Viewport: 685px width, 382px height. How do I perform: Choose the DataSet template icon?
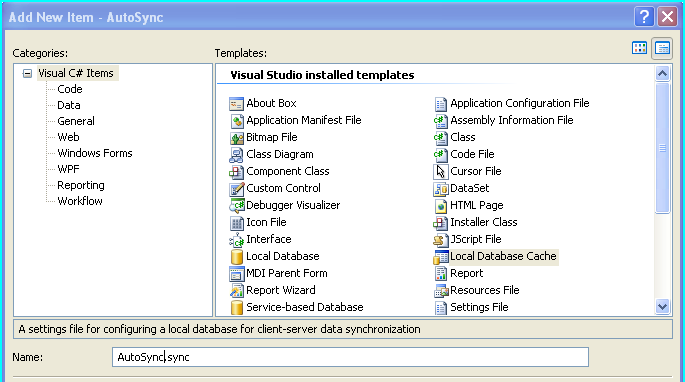point(440,188)
